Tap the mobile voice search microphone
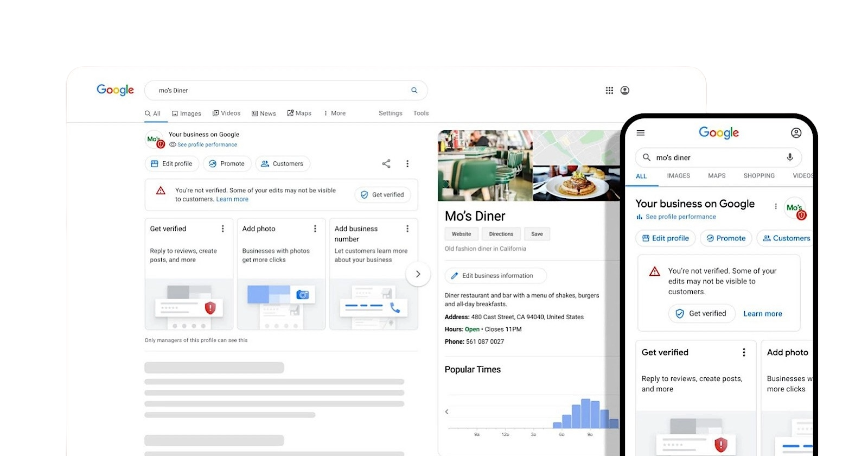This screenshot has width=868, height=456. (x=790, y=157)
